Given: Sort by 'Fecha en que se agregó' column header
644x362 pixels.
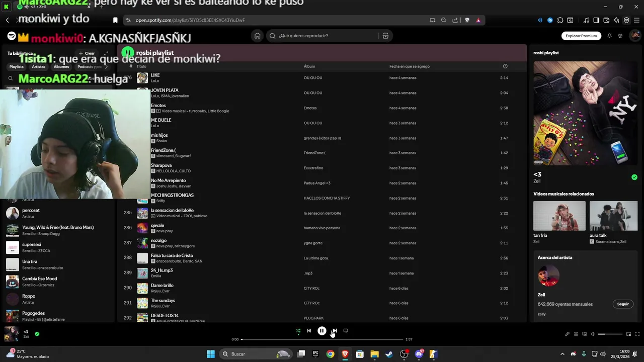Looking at the screenshot, I should pos(410,66).
